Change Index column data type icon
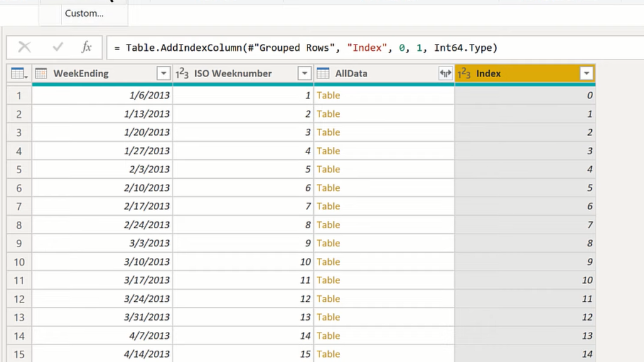The height and width of the screenshot is (362, 644). [x=464, y=73]
